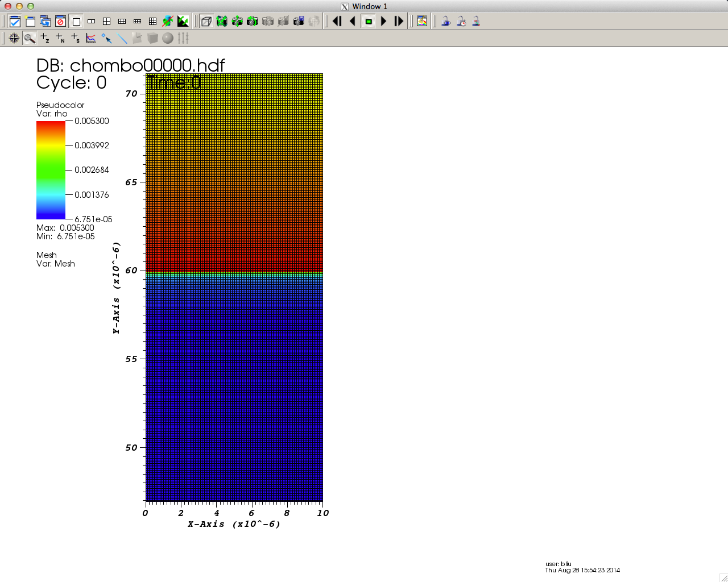Toggle lock view

(x=446, y=22)
